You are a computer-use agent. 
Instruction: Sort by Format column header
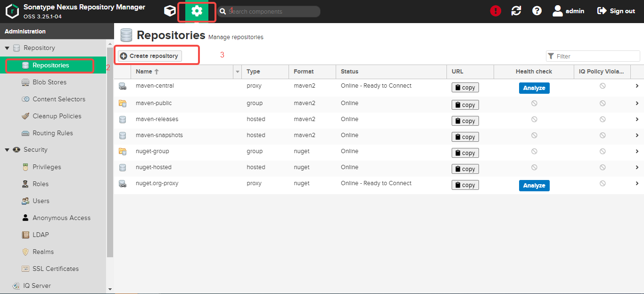coord(312,72)
